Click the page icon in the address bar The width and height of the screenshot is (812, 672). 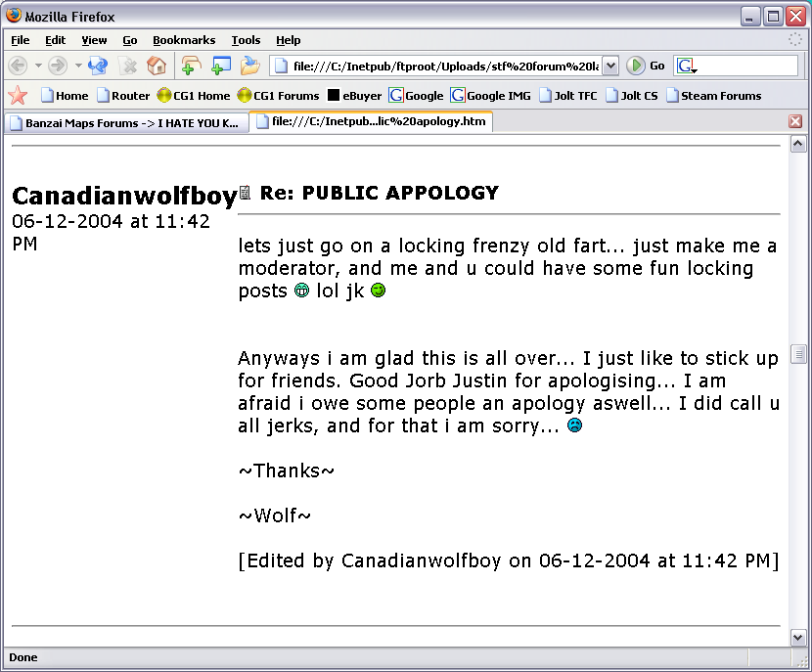281,67
